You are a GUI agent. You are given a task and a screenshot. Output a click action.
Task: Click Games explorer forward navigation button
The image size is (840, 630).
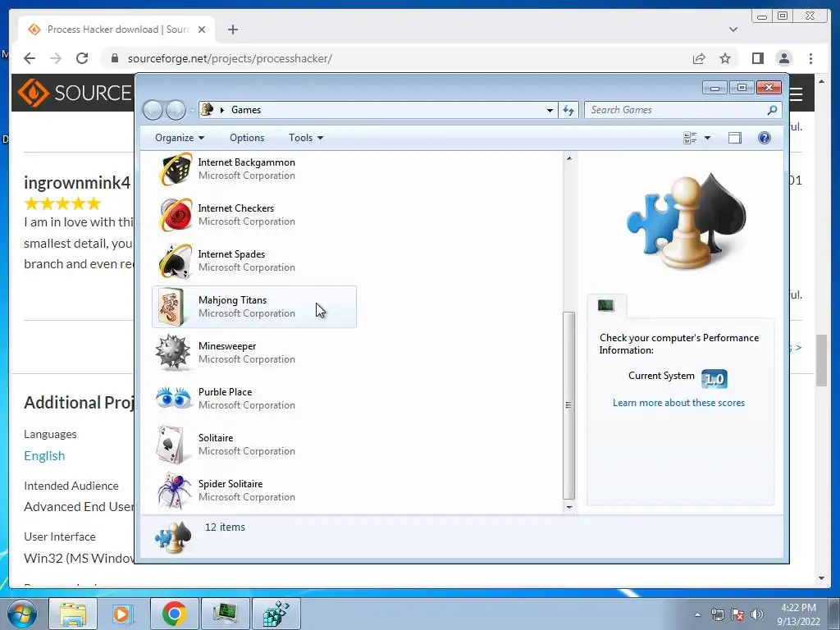[x=176, y=110]
